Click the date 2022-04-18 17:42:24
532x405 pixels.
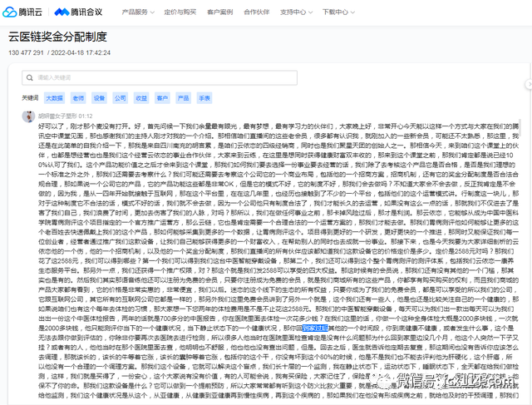pos(81,52)
